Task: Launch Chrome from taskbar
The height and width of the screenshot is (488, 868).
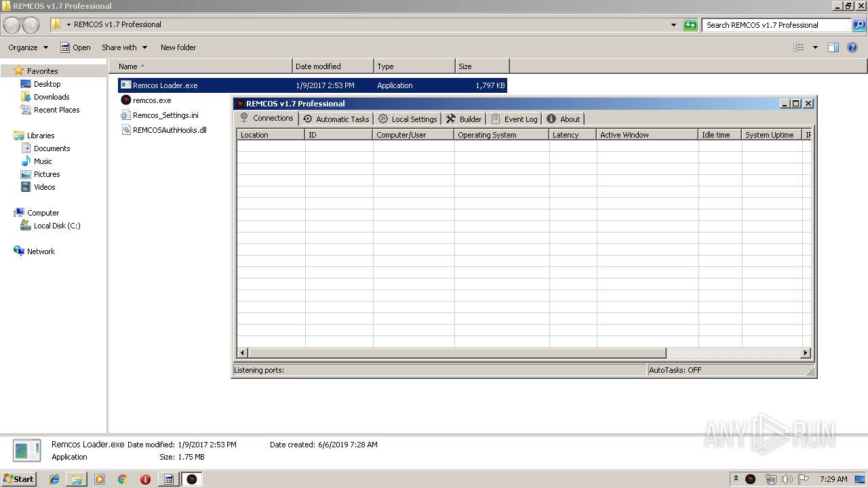Action: (123, 479)
